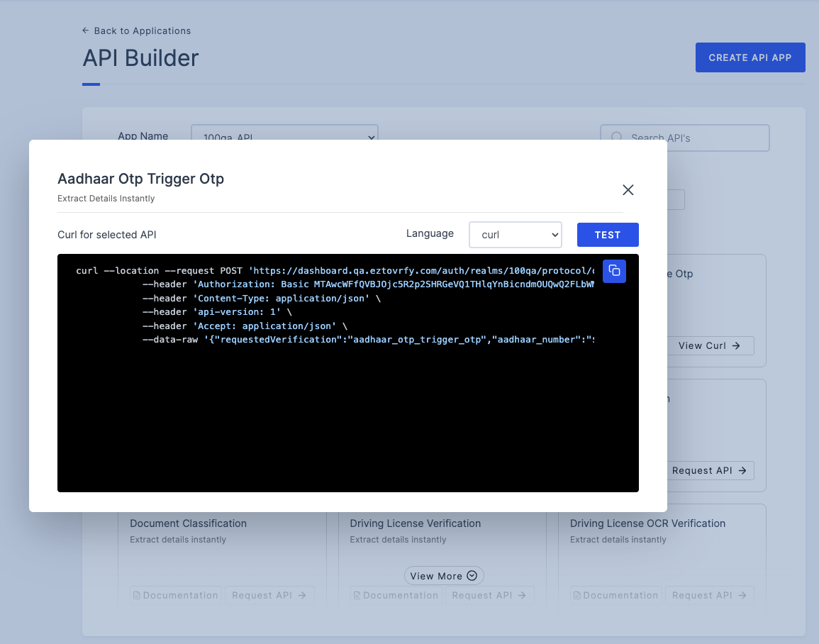Request API for Driving License Verification
This screenshot has height=644, width=819.
489,595
